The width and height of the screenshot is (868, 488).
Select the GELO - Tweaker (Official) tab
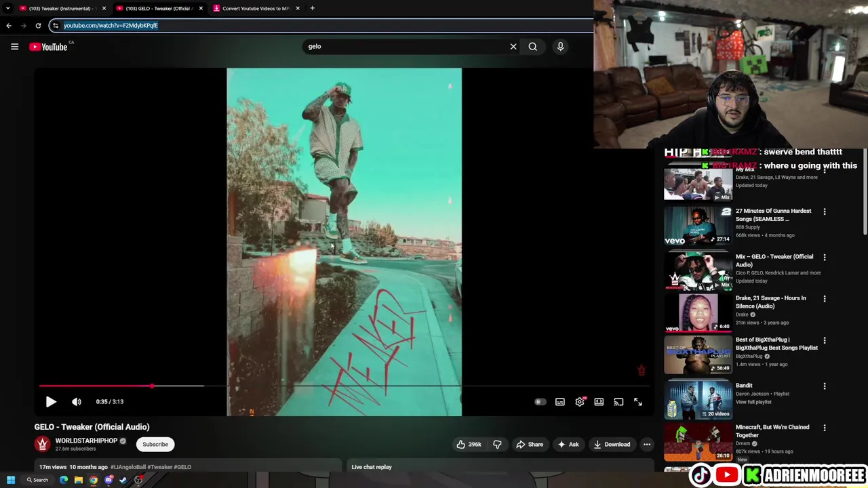tap(159, 8)
